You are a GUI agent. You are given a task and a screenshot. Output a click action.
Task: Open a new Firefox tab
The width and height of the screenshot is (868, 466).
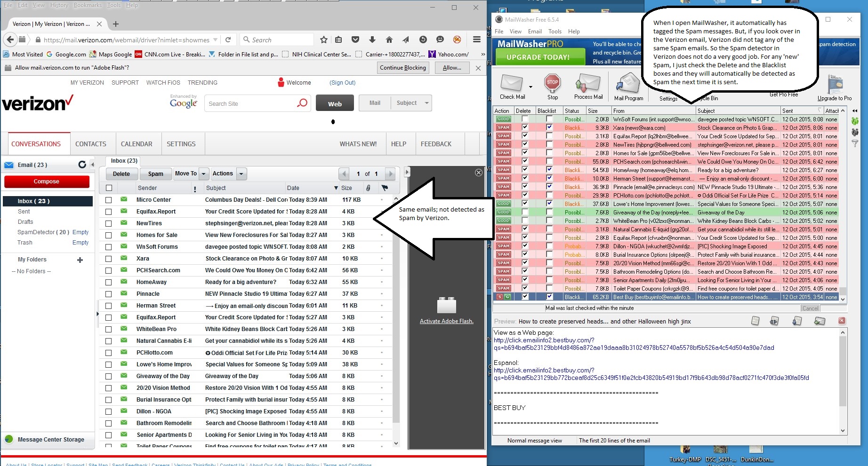point(116,24)
